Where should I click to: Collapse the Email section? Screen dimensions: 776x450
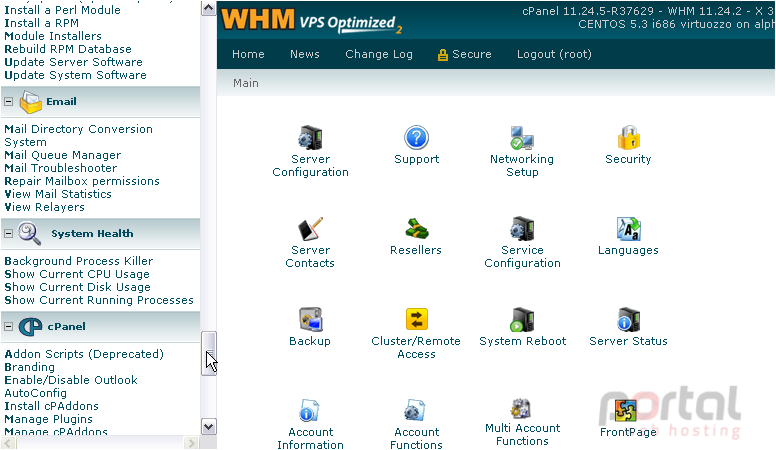click(8, 101)
